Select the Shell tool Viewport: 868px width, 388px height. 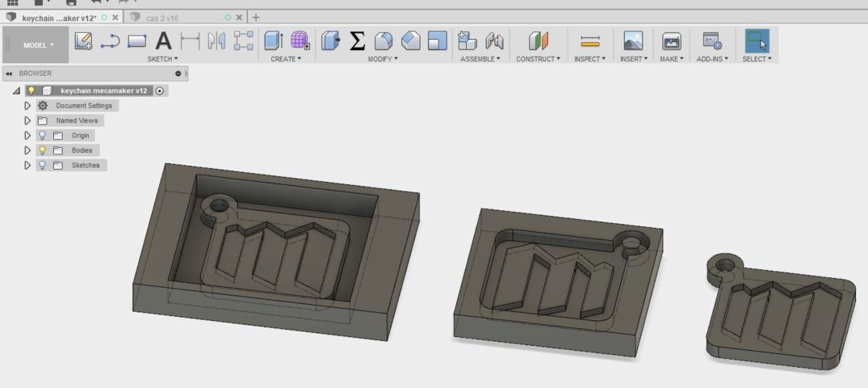(x=438, y=40)
